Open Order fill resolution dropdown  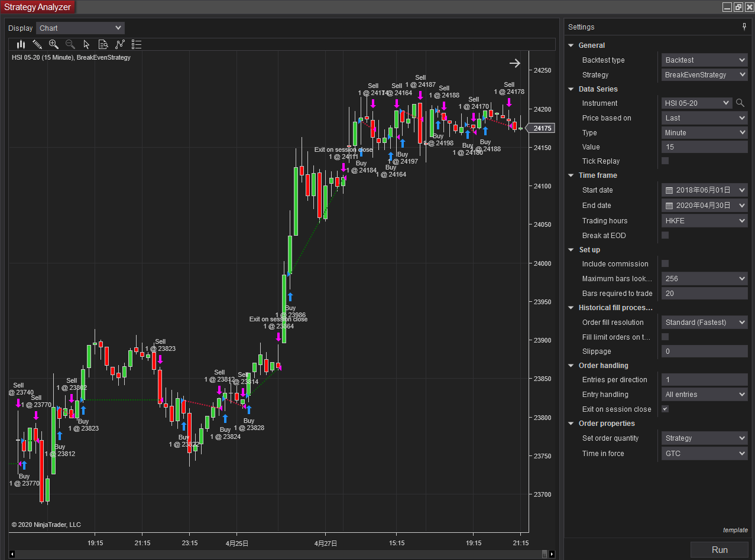[x=705, y=322]
